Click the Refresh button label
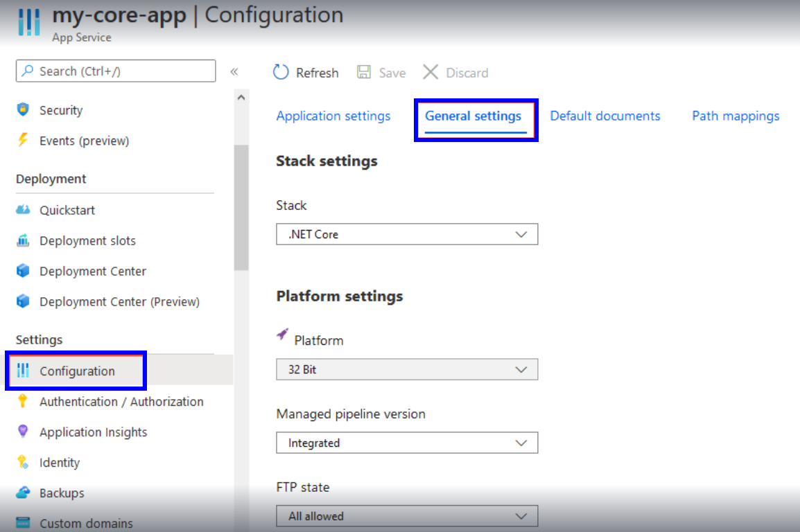 pyautogui.click(x=318, y=73)
